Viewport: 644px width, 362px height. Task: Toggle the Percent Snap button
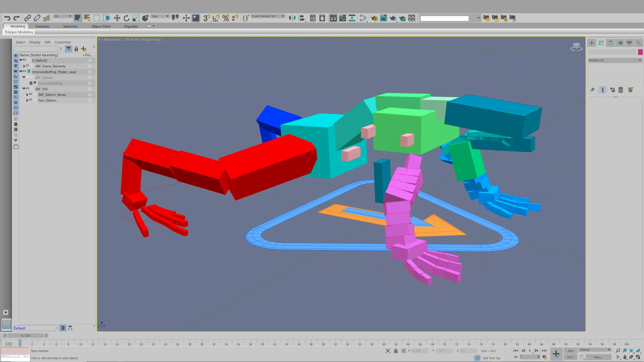(226, 18)
